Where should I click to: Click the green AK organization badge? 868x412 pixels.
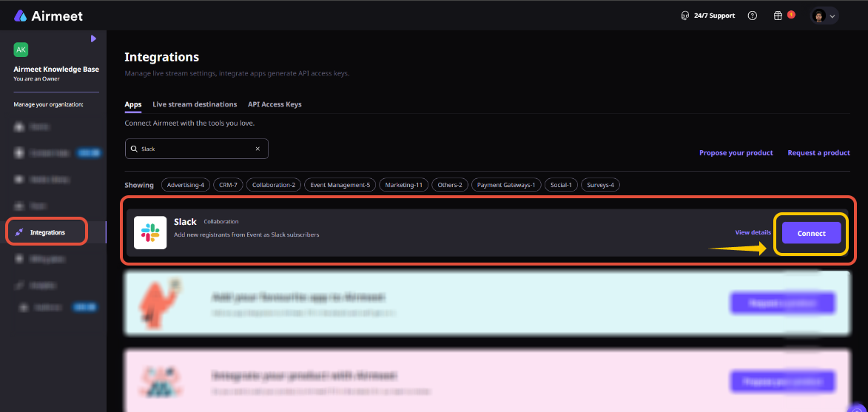point(21,50)
